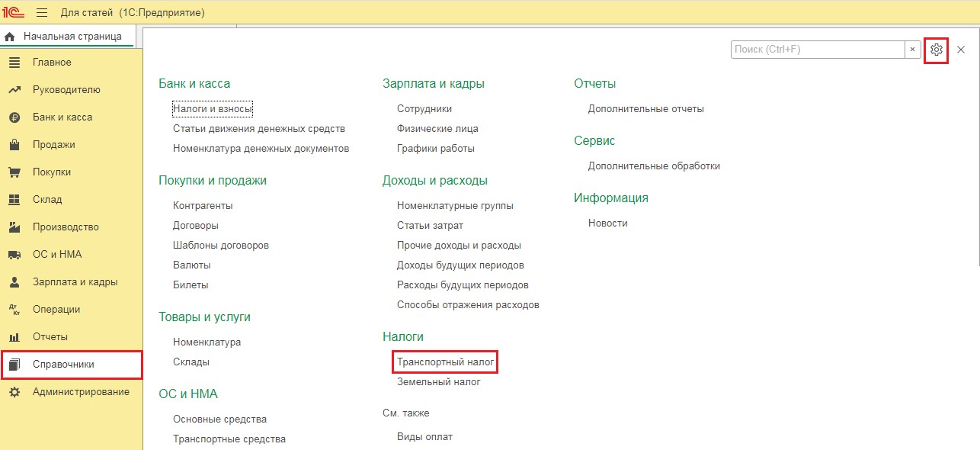Image resolution: width=980 pixels, height=450 pixels.
Task: Open Дополнительные отчеты link
Action: (x=646, y=109)
